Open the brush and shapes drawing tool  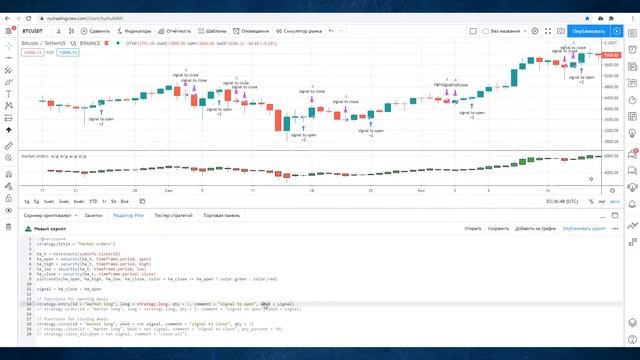9,82
